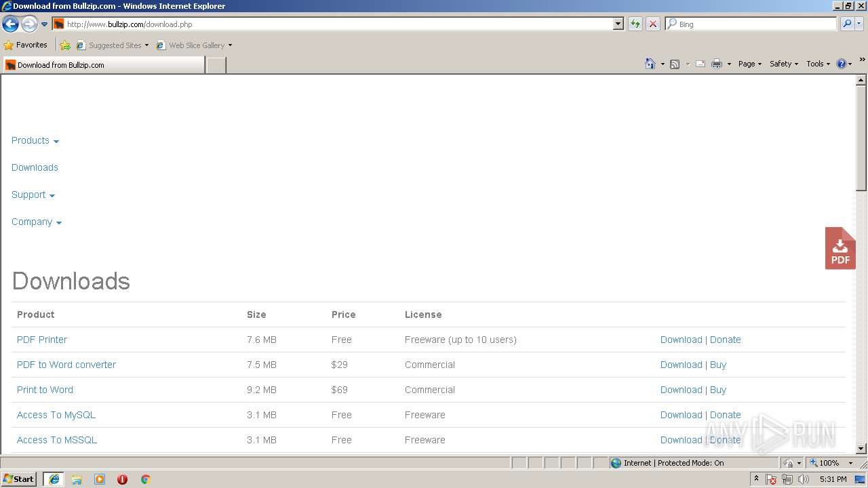Open the search provider dropdown arrow
Screen dimensions: 868x488
point(860,24)
